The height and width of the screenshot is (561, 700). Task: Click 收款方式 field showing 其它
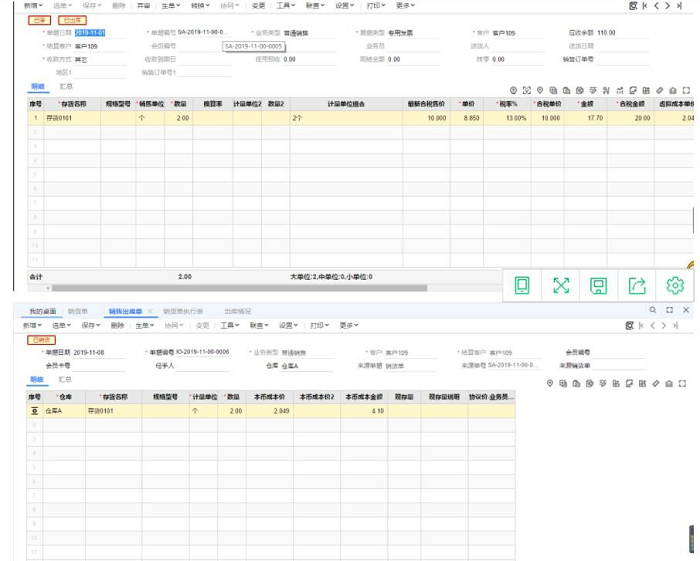100,59
